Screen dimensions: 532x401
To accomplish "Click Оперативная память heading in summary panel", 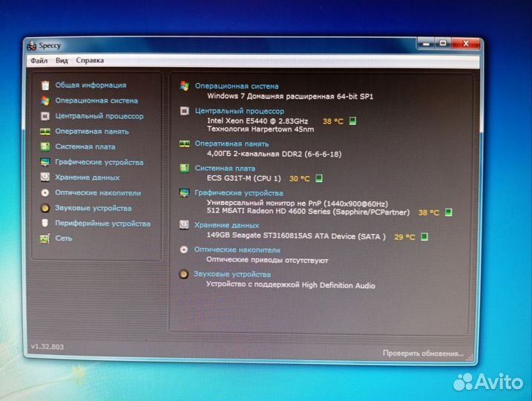I will point(231,144).
